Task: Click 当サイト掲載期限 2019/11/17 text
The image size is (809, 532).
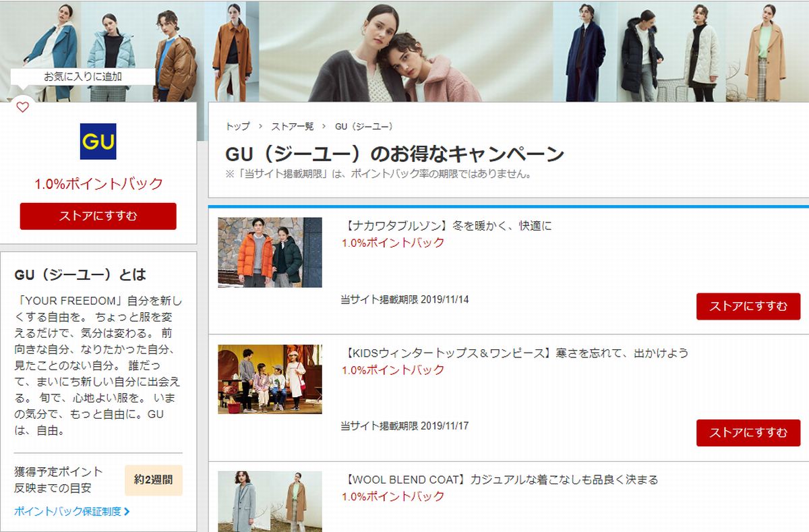Action: [404, 426]
